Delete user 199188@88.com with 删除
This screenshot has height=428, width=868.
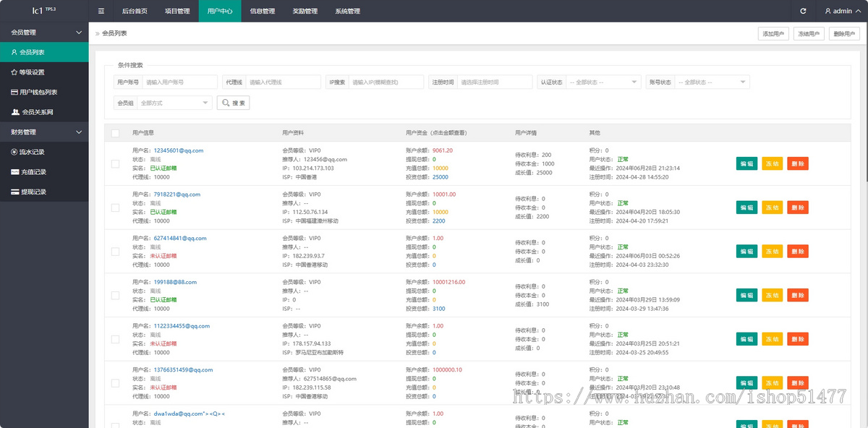[x=798, y=295]
